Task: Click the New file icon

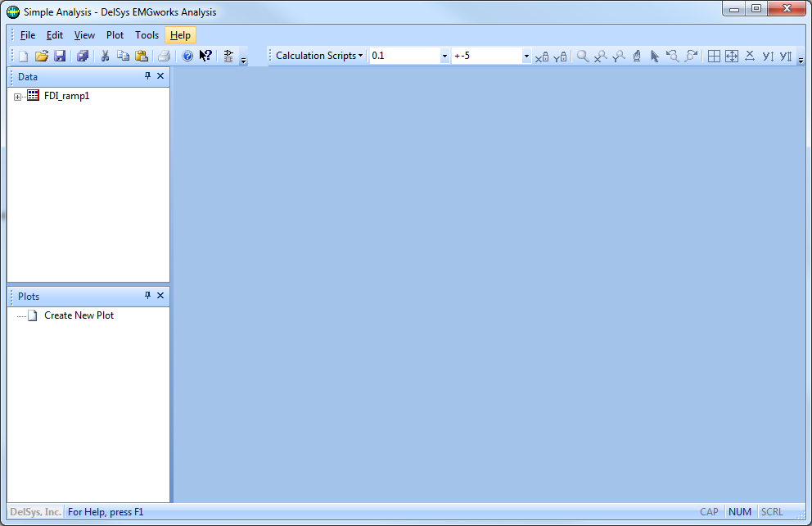Action: click(x=23, y=57)
